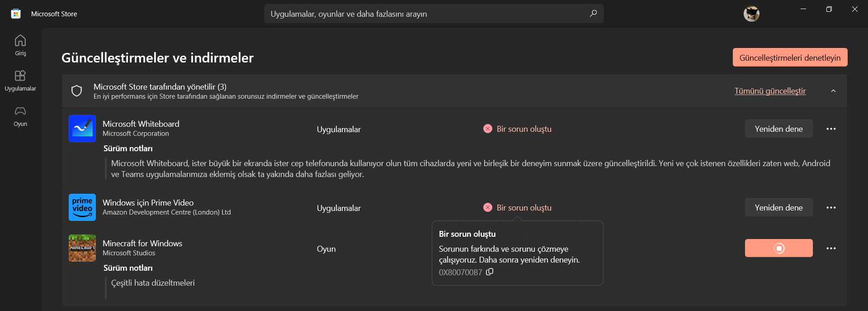Viewport: 868px width, 311px height.
Task: Minimize the Microsoft Store window
Action: click(x=803, y=9)
